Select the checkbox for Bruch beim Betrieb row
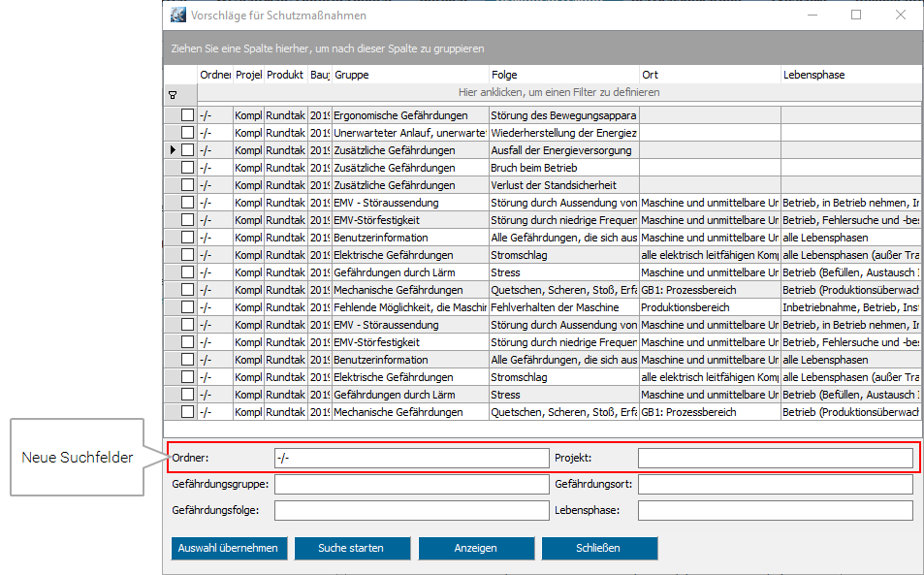The image size is (924, 575). [x=187, y=168]
